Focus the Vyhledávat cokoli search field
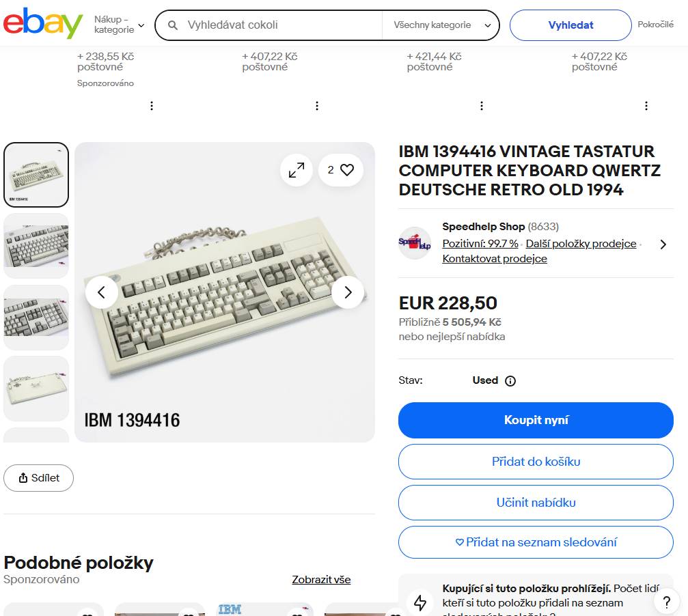 coord(280,25)
